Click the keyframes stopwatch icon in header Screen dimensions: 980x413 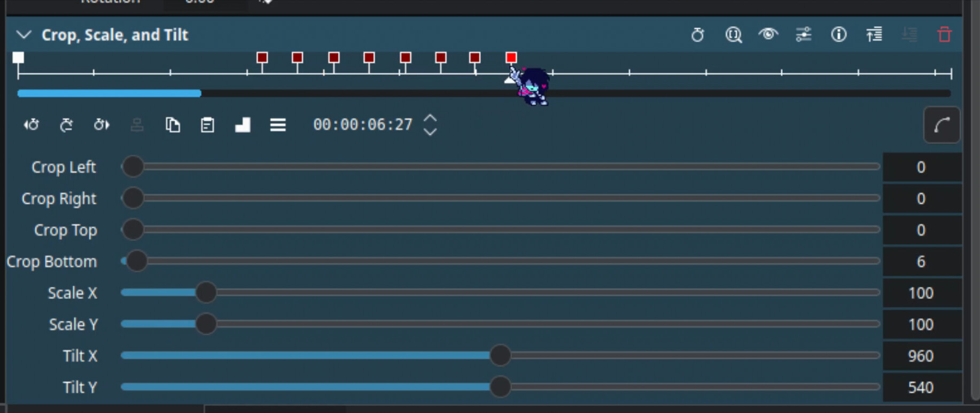697,35
